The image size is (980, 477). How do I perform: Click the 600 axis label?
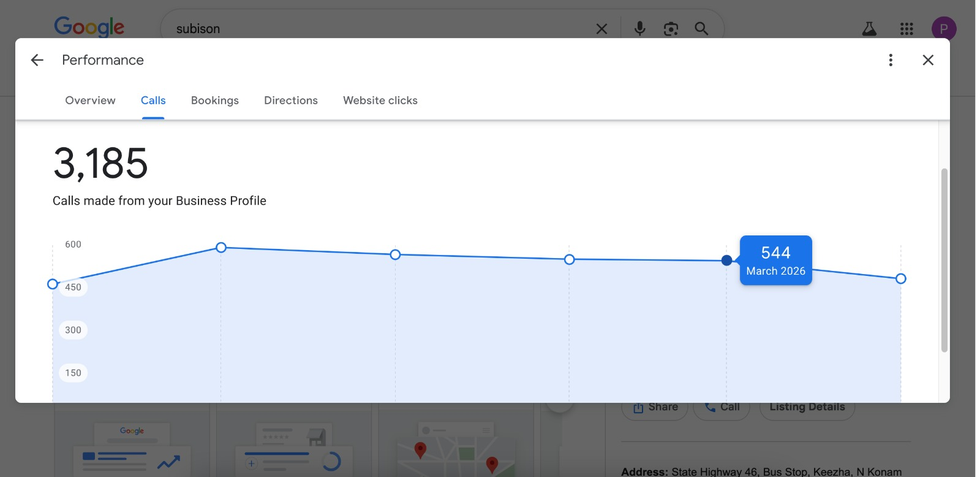click(73, 245)
